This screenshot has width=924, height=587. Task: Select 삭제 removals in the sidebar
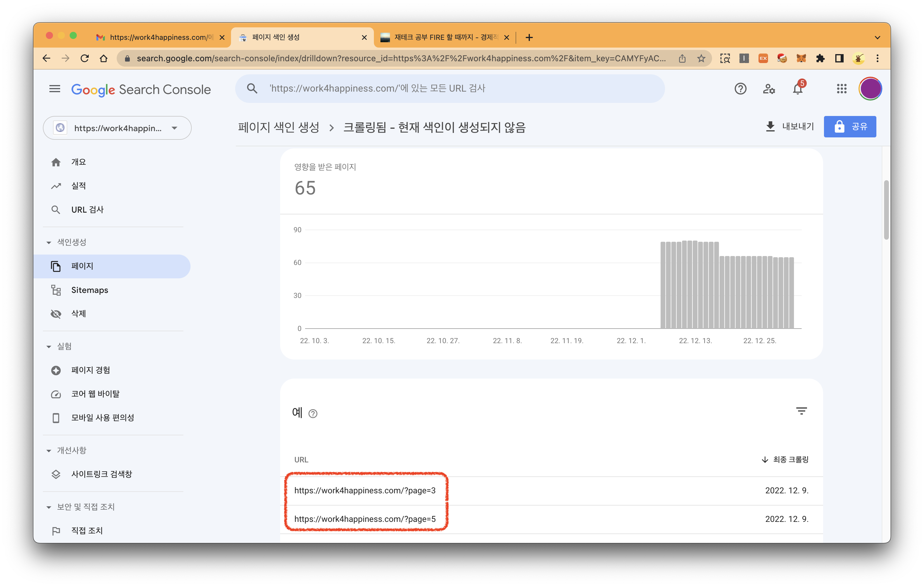point(78,314)
